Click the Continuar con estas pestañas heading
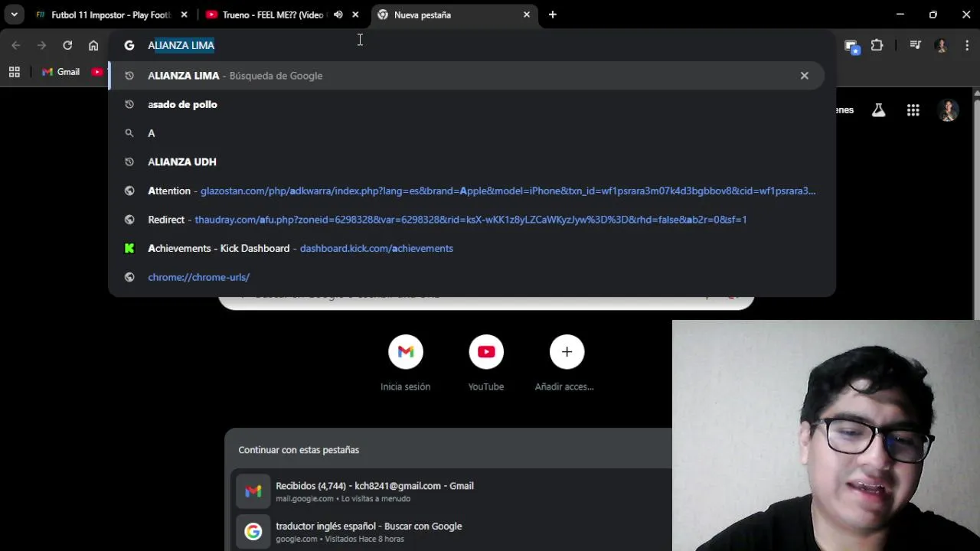The image size is (980, 551). (x=299, y=450)
